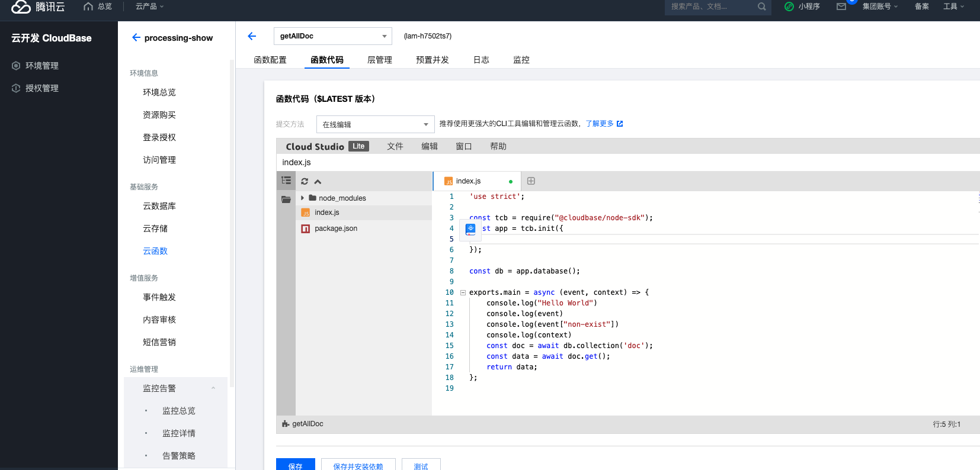The image size is (980, 470).
Task: Open 访问管理 in the sidebar
Action: [159, 160]
